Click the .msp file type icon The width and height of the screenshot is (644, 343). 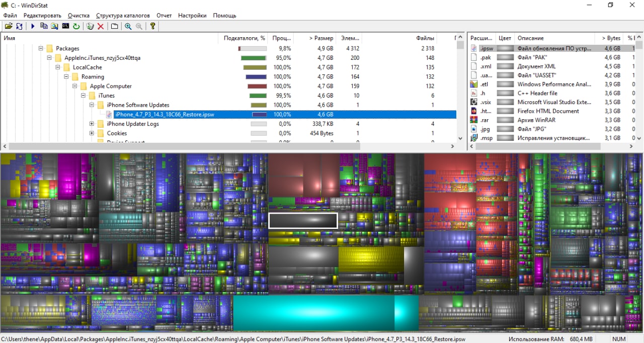point(473,138)
